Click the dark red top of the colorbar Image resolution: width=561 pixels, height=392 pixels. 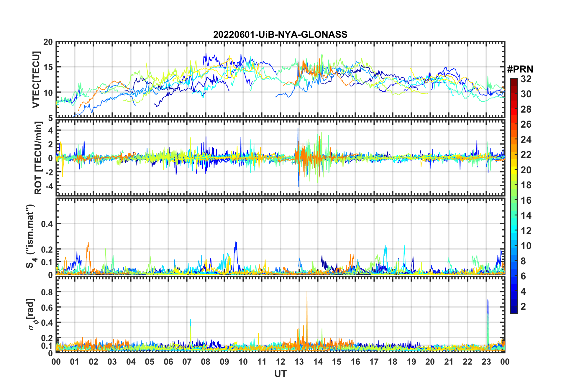point(514,80)
